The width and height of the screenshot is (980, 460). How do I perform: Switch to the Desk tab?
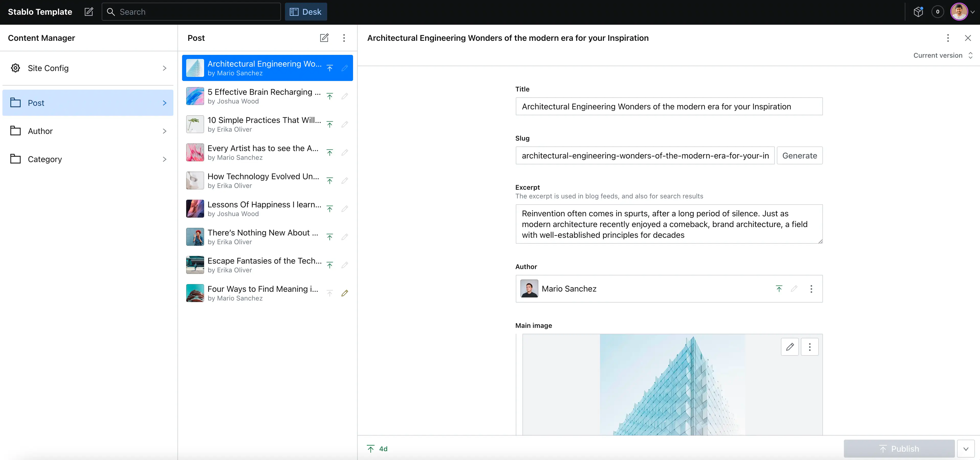coord(305,12)
